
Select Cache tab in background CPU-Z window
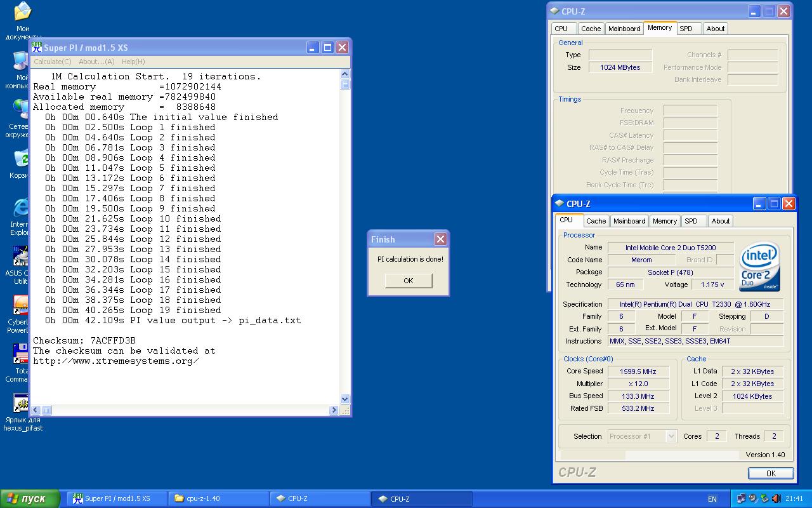click(x=591, y=29)
